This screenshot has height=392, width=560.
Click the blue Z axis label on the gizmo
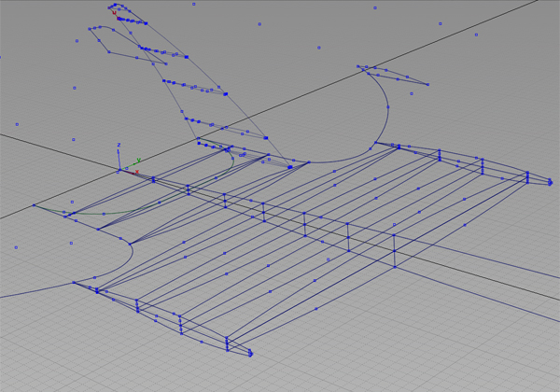tap(119, 145)
